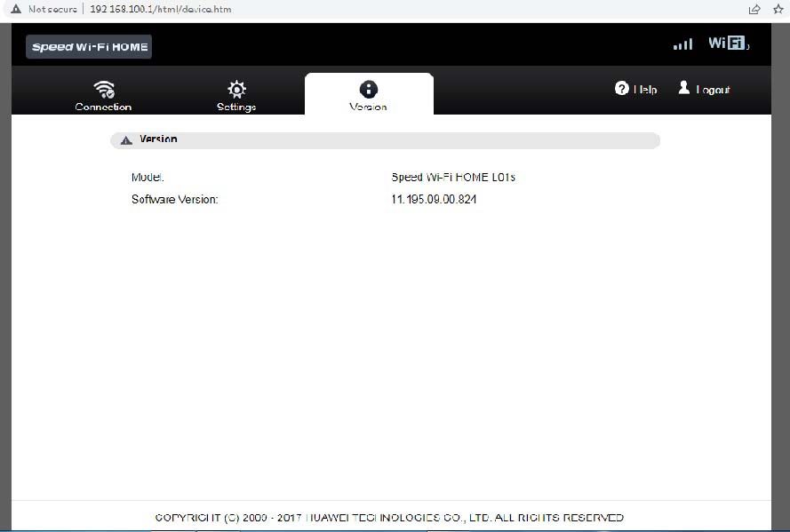Click the Not secure label text
Viewport: 790px width, 532px height.
click(x=52, y=9)
